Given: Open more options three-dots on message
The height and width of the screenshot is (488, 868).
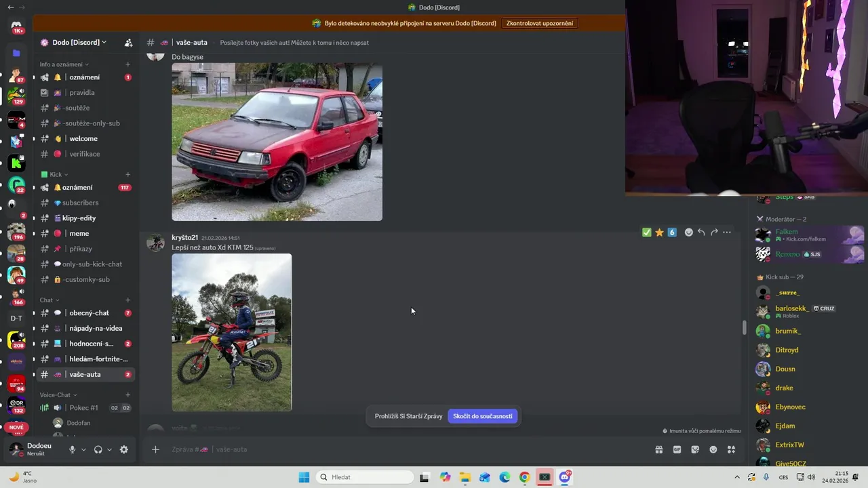Looking at the screenshot, I should tap(727, 232).
